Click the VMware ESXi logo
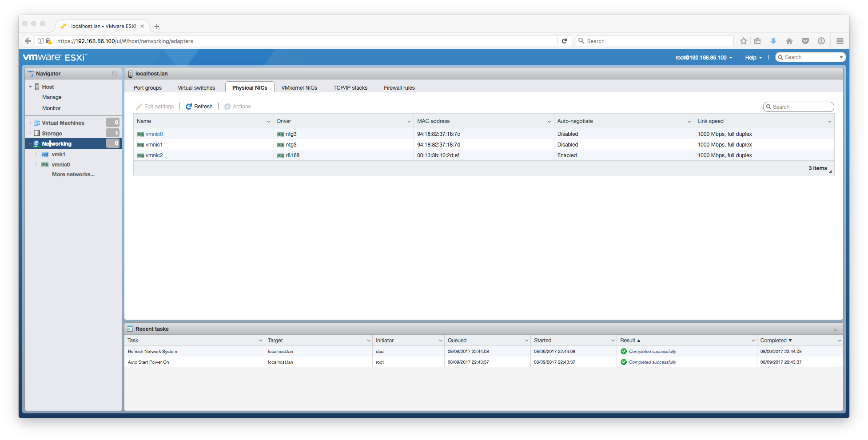Screen dimensions: 868x440 pyautogui.click(x=55, y=57)
